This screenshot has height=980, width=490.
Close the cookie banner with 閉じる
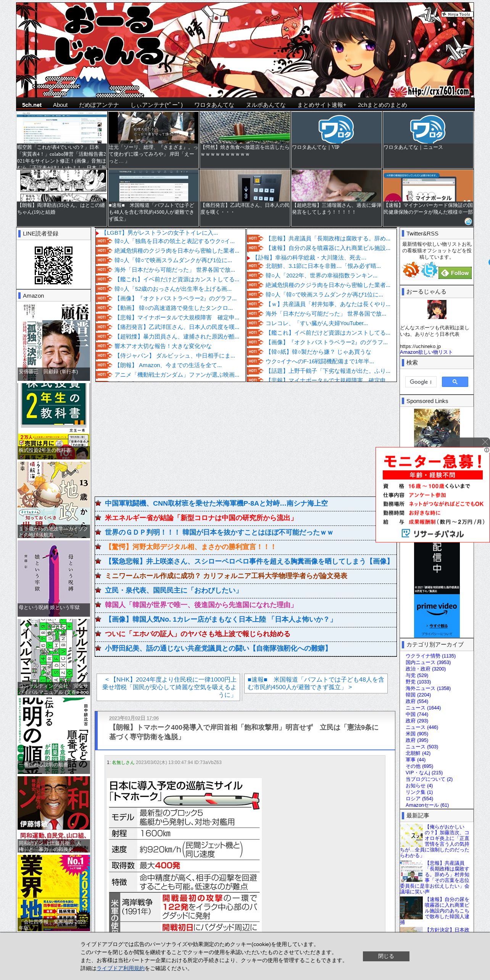(x=386, y=956)
